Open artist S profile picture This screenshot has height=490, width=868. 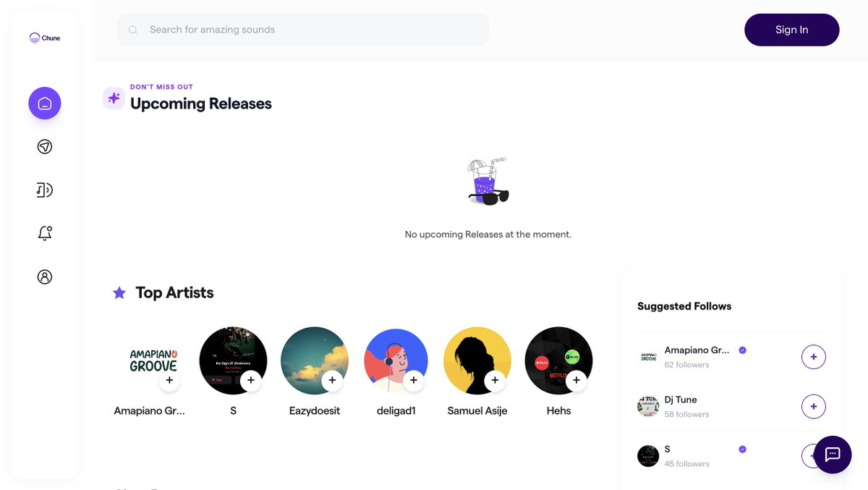(233, 360)
